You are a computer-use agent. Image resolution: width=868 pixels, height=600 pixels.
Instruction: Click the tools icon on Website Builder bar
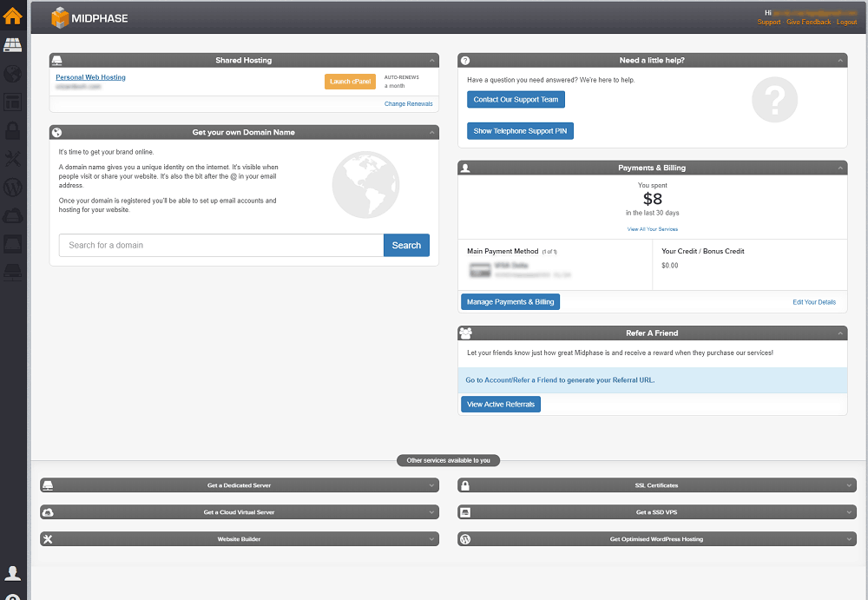(x=48, y=539)
